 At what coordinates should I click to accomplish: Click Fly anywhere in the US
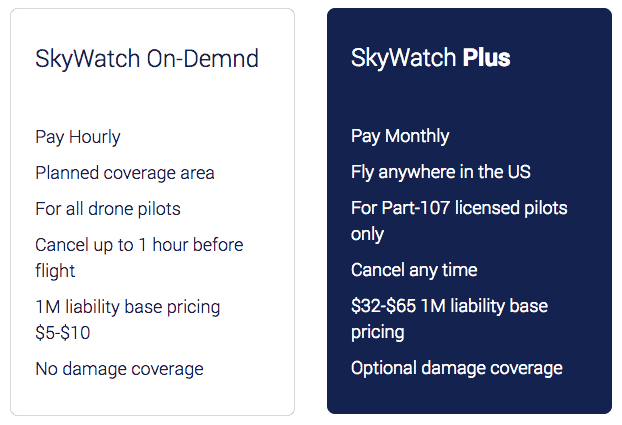(x=441, y=172)
